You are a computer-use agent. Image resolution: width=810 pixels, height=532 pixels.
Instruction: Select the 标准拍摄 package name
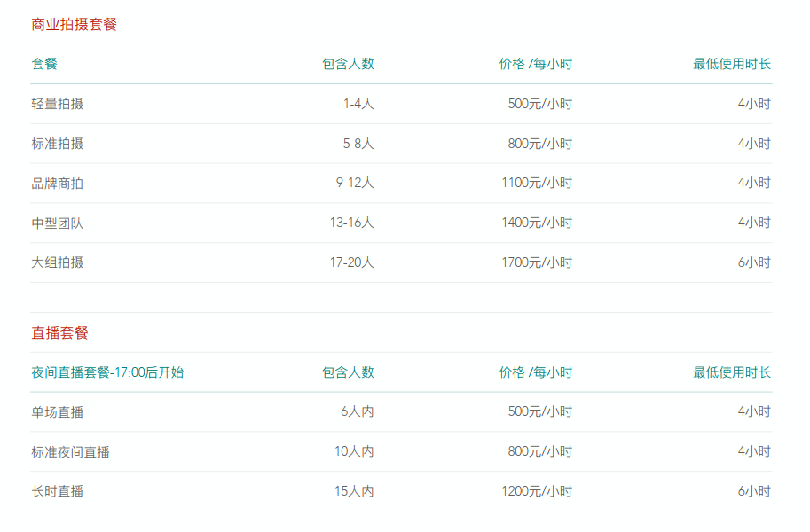coord(58,144)
